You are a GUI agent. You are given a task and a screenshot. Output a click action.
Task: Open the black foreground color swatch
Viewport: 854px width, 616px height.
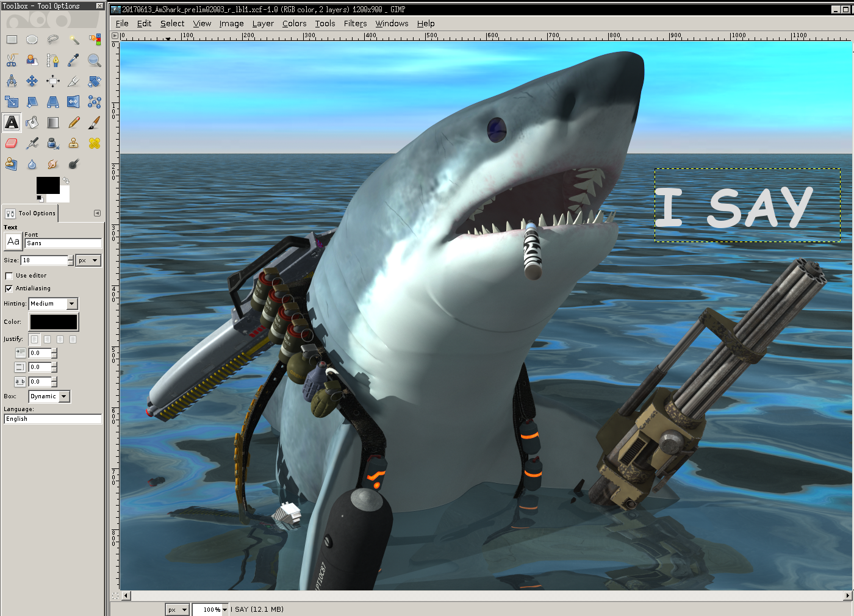[48, 185]
